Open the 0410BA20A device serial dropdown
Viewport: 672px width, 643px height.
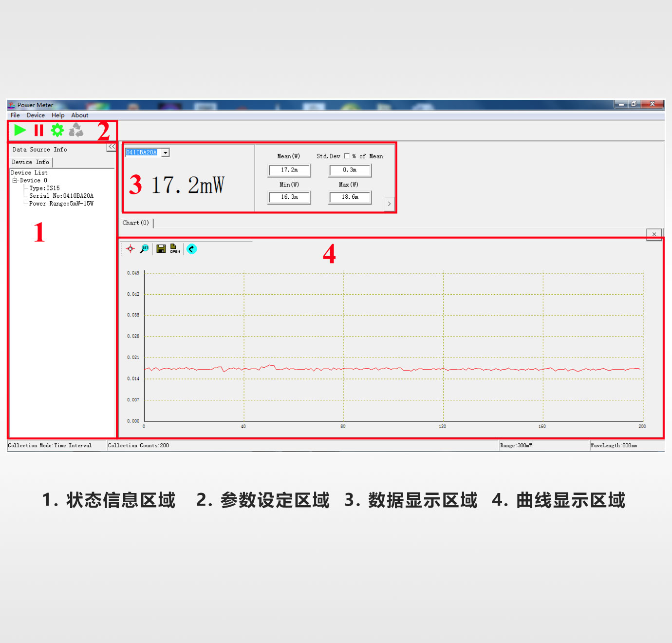[166, 153]
